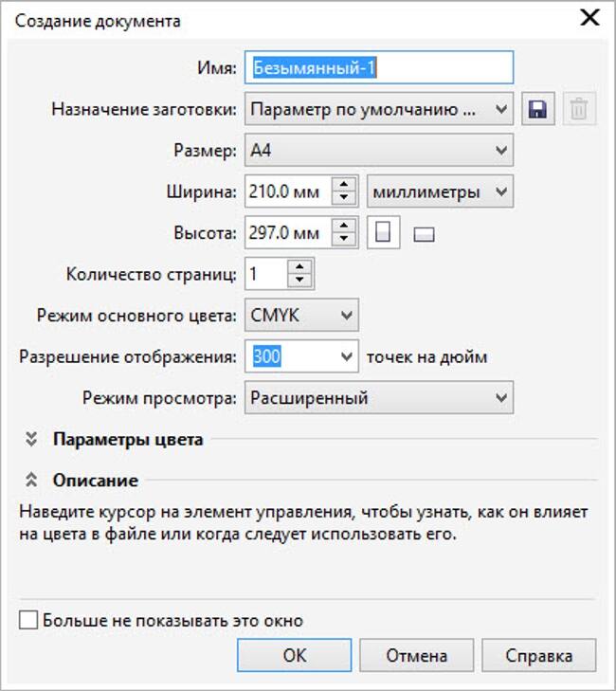Select portrait page orientation icon

[383, 232]
